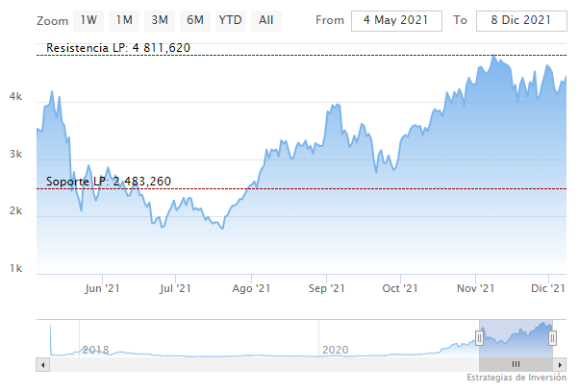Click the Ago '21 axis label
The height and width of the screenshot is (392, 579).
click(251, 288)
